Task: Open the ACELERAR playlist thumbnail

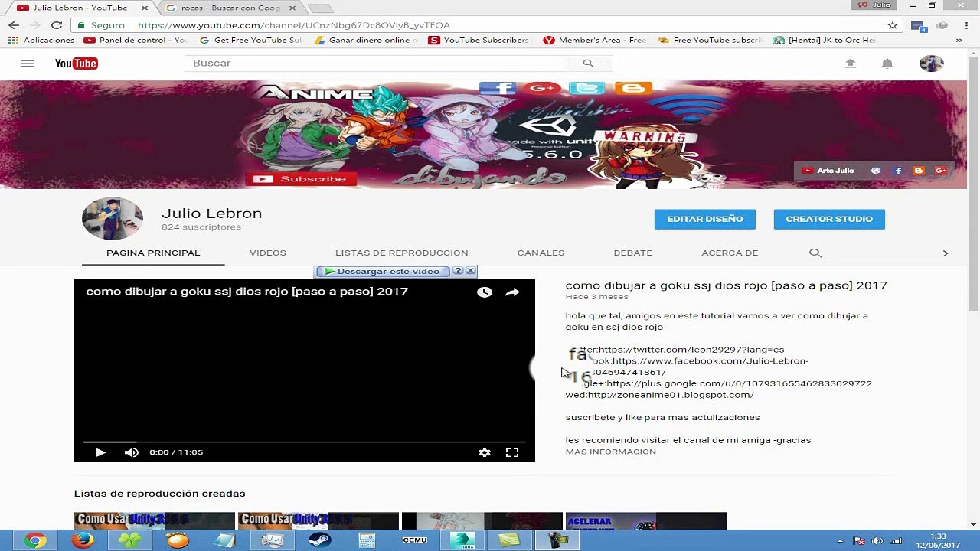Action: tap(645, 520)
